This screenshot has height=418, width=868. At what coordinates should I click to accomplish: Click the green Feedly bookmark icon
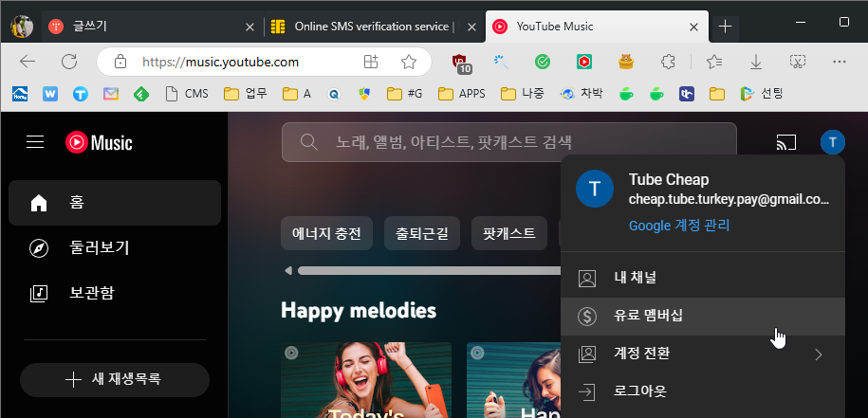coord(141,94)
